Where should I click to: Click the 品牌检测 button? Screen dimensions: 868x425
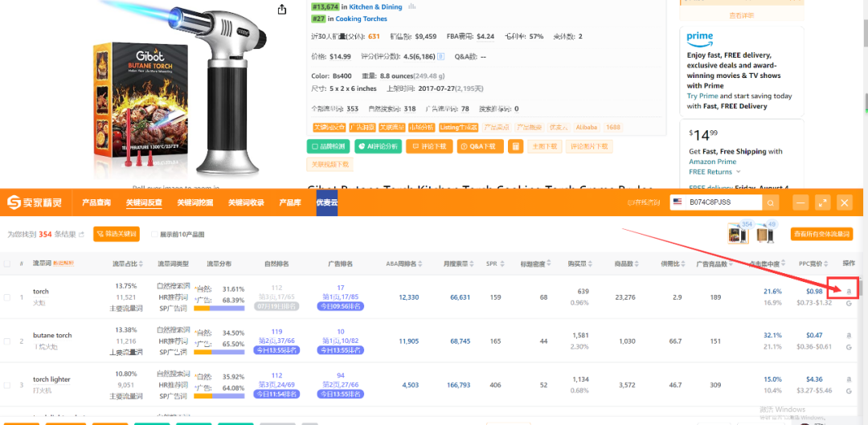[328, 147]
